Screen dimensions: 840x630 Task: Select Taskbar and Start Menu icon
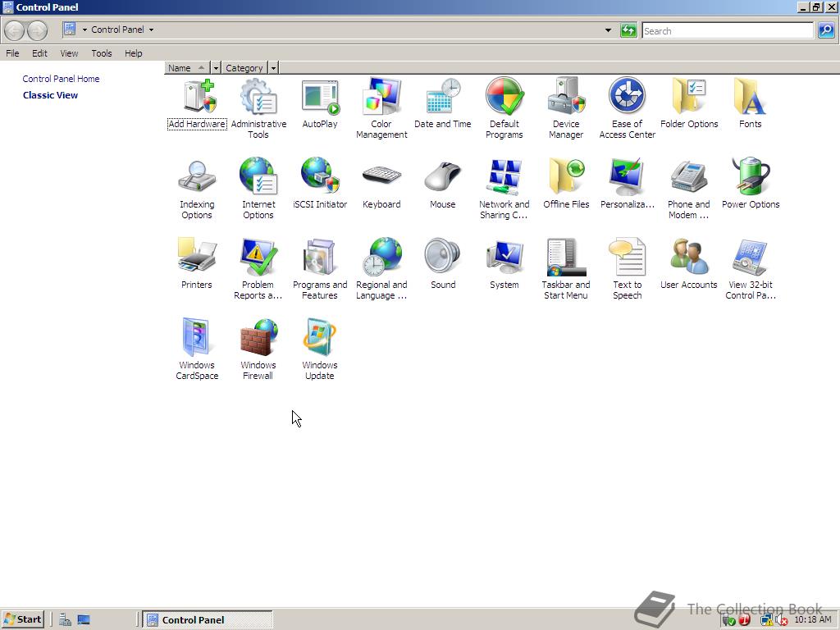coord(566,269)
